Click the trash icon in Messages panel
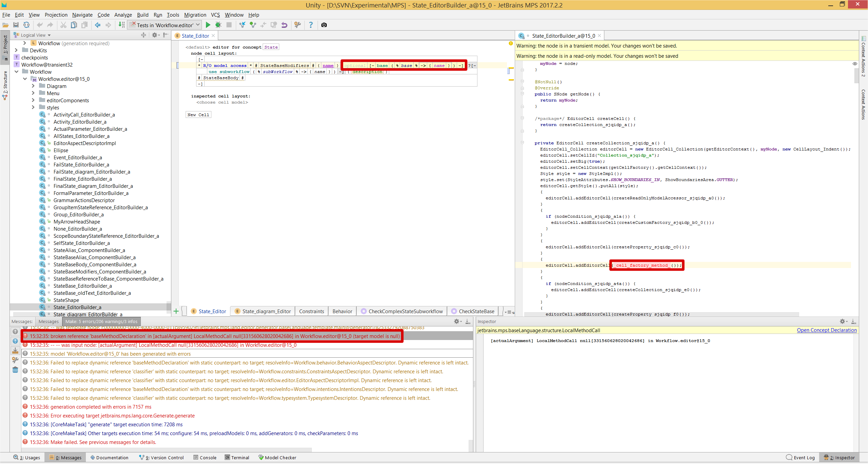The image size is (868, 464). click(15, 370)
